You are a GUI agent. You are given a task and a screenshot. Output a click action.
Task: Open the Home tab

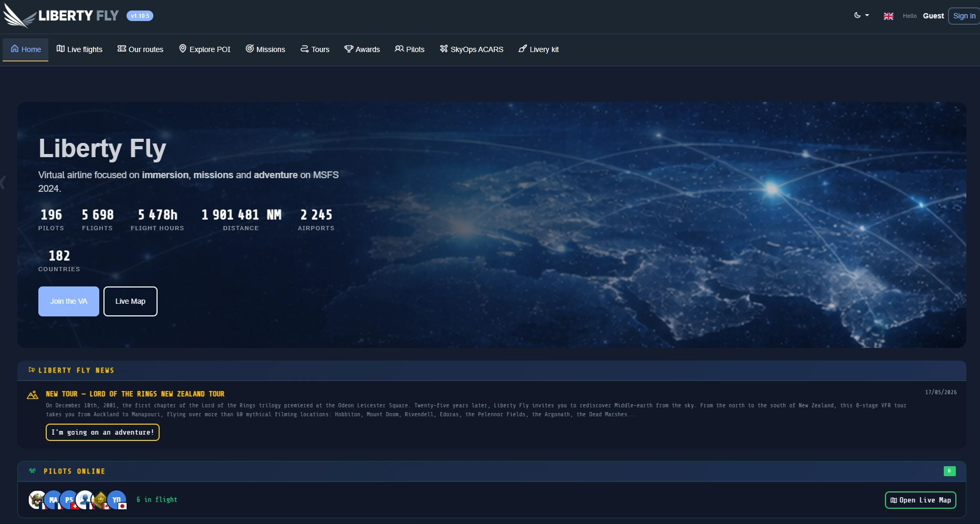(26, 49)
